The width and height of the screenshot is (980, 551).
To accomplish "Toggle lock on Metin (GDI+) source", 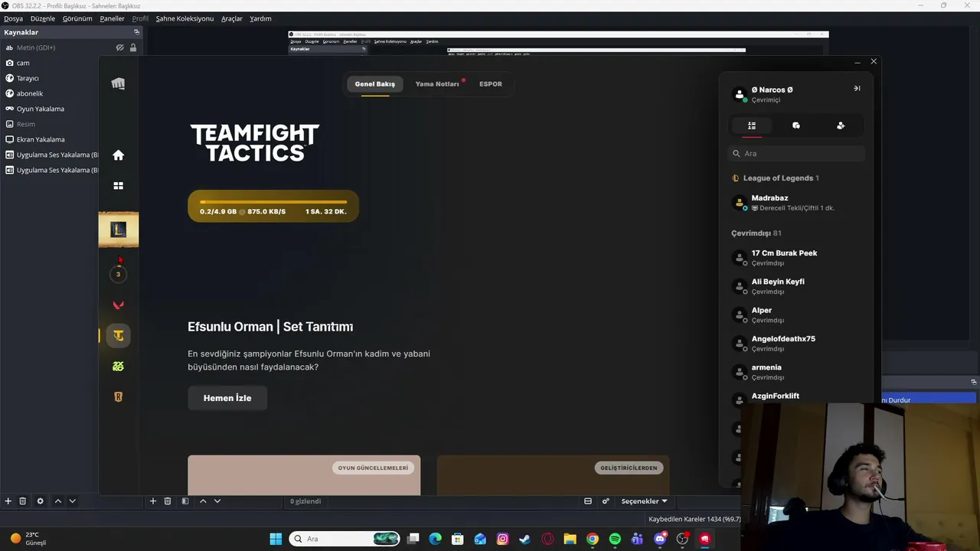I will coord(133,47).
